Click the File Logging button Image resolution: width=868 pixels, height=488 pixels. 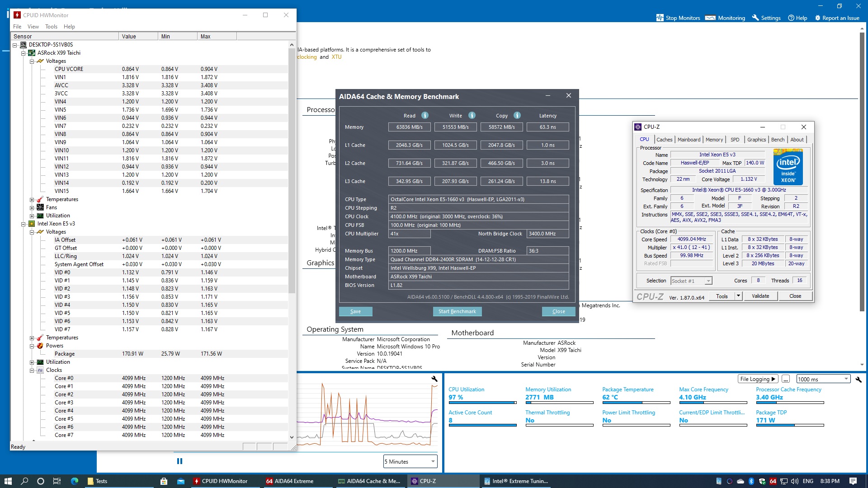(x=757, y=379)
